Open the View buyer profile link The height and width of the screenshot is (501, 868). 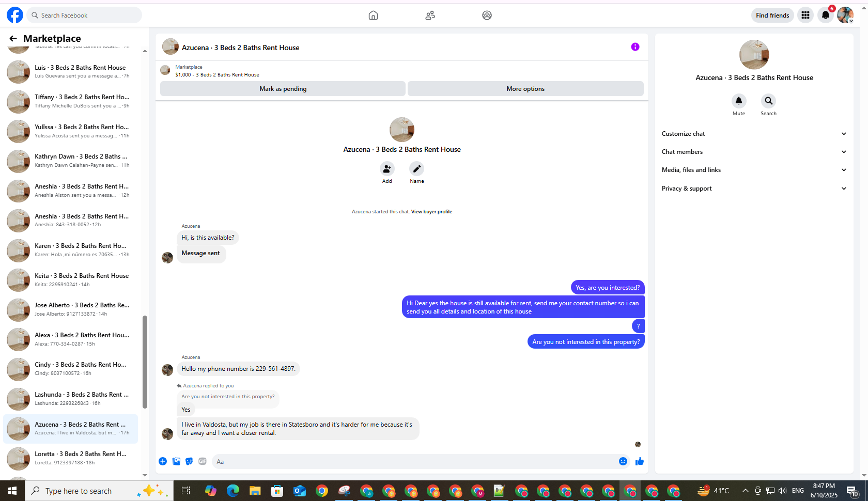[x=431, y=212]
